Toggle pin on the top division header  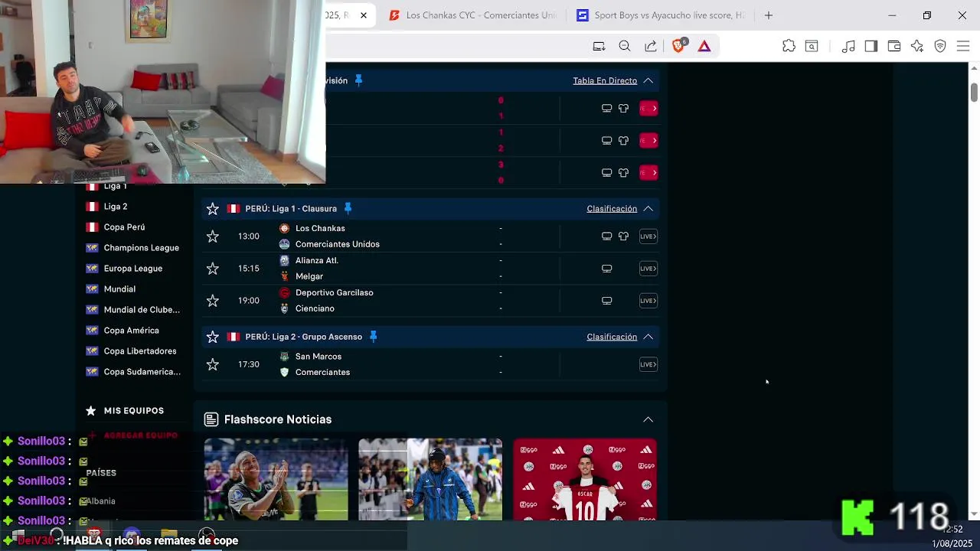pyautogui.click(x=358, y=80)
